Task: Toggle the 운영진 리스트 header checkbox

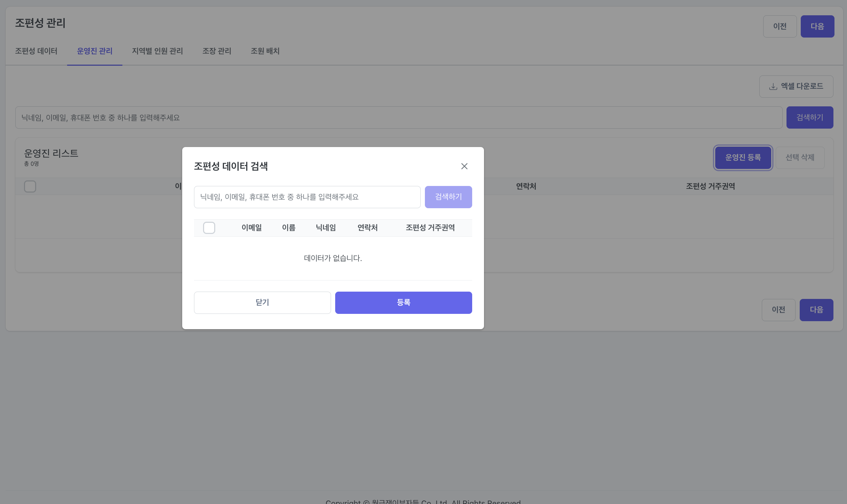Action: pos(30,186)
